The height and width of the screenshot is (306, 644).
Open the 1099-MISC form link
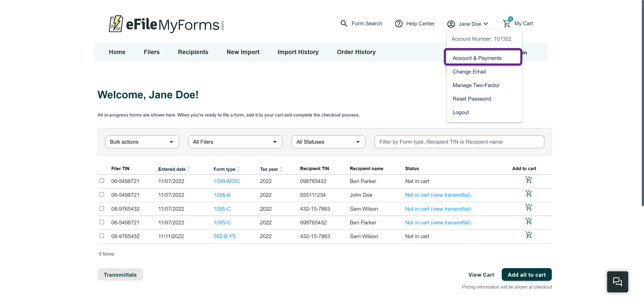(x=227, y=181)
